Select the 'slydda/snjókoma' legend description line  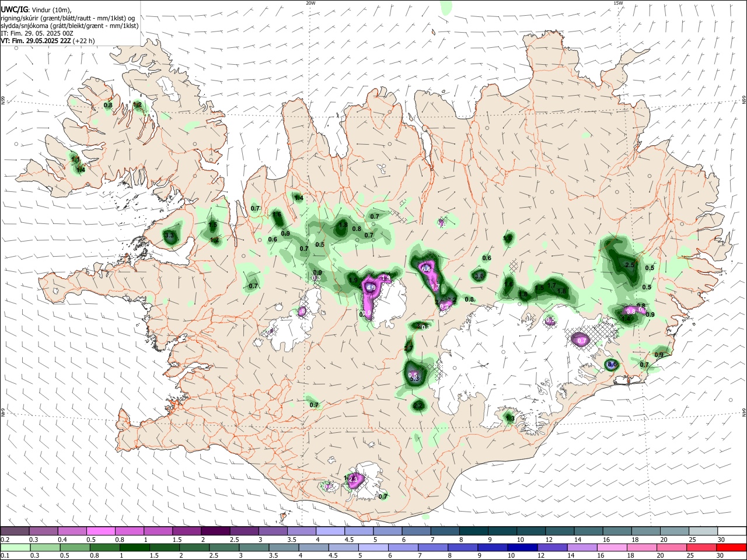(69, 26)
